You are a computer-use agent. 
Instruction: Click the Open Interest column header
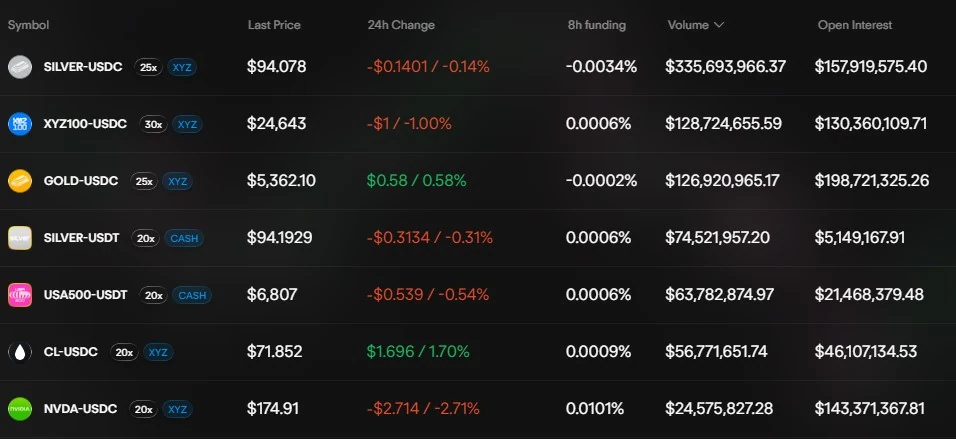(x=855, y=25)
